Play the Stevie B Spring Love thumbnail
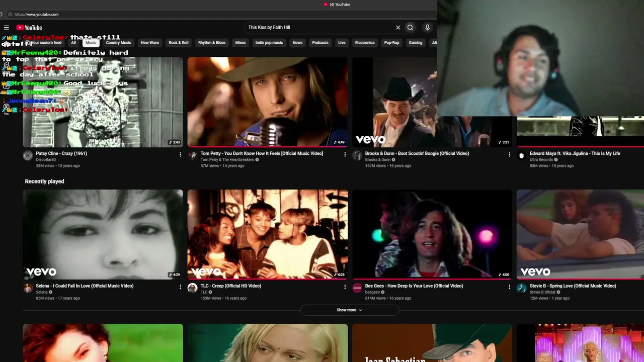Viewport: 644px width, 362px height. 580,234
